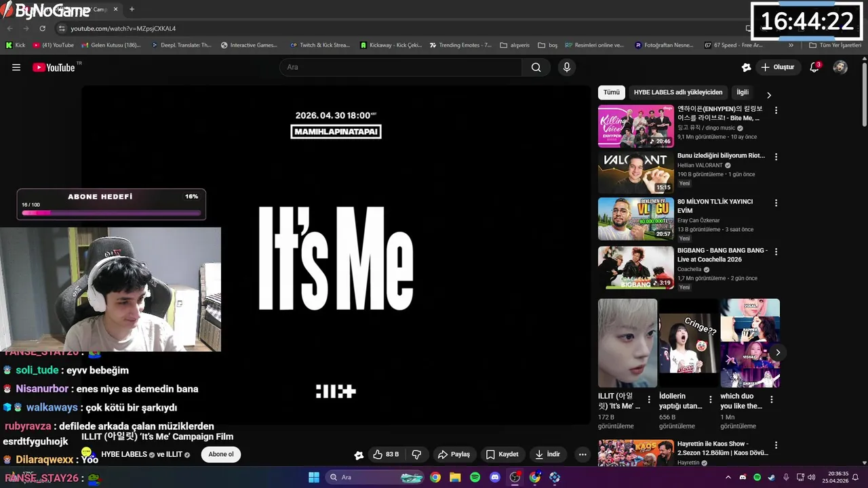This screenshot has height=488, width=868.
Task: Click the YouTube page vertical scrollbar
Action: pyautogui.click(x=864, y=95)
